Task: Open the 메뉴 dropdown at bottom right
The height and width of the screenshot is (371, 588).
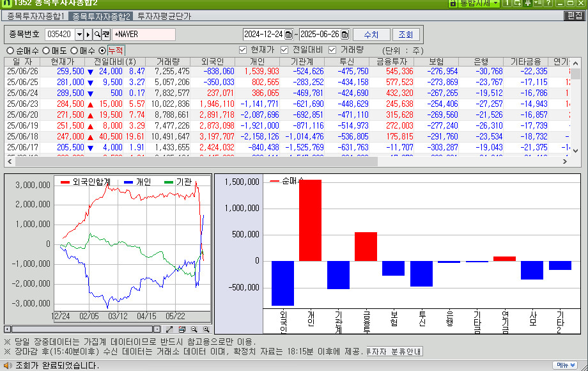Action: 565,365
